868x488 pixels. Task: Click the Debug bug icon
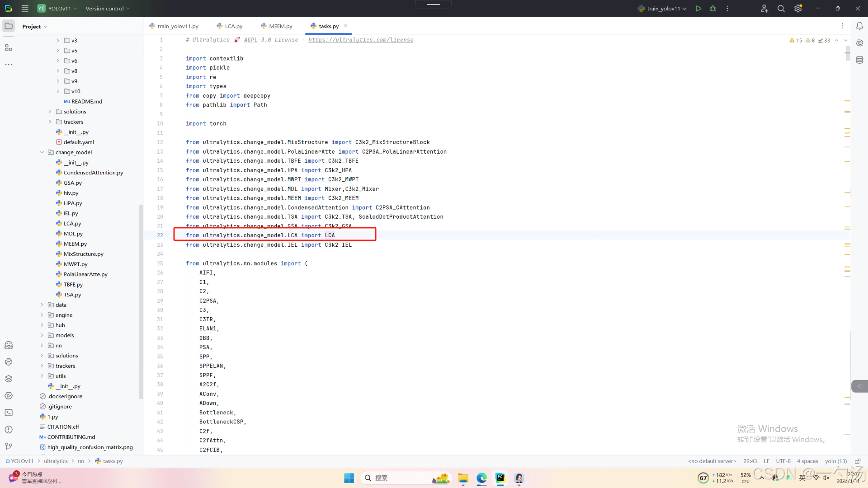713,9
